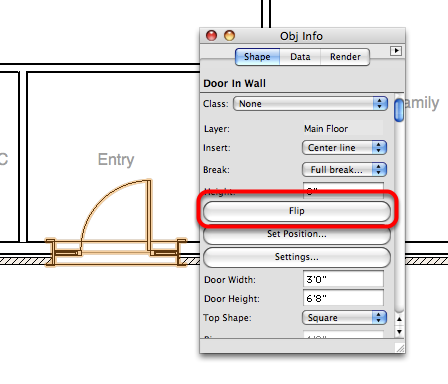Click the palette resize grip corner
The image size is (448, 384).
[400, 348]
